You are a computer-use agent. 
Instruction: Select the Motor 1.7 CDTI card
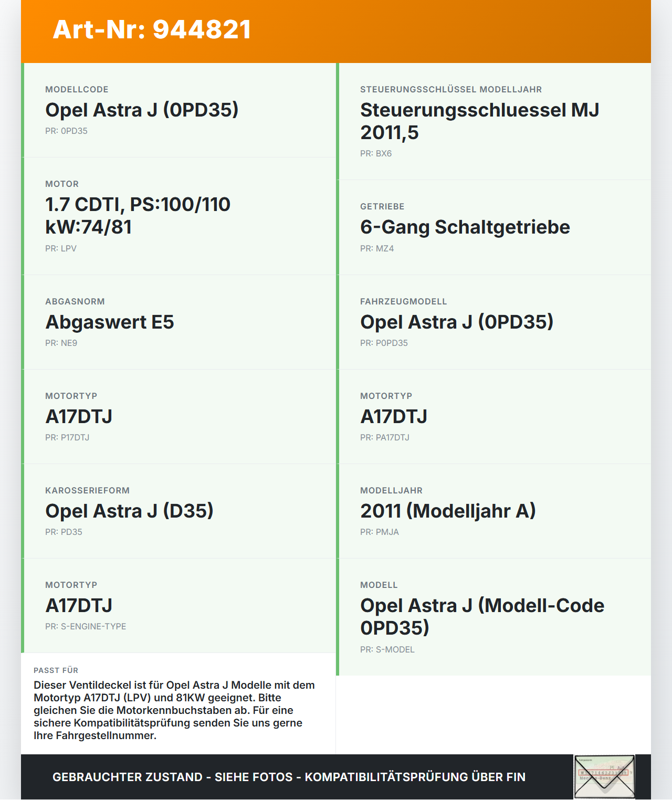[178, 216]
